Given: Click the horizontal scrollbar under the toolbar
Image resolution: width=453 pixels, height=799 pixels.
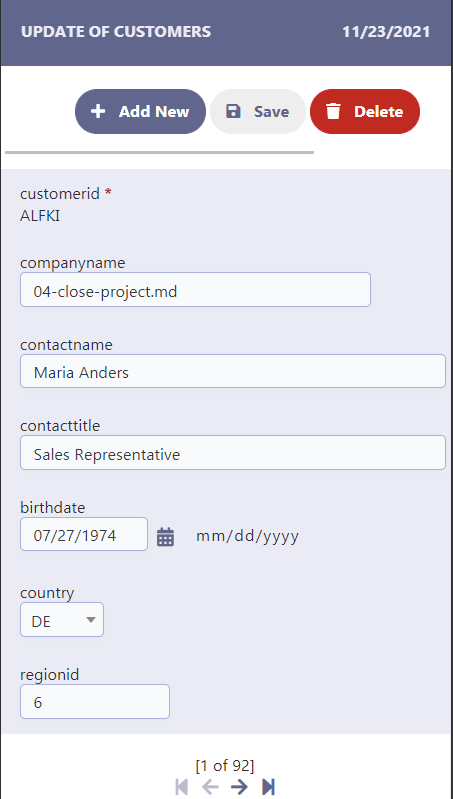Looking at the screenshot, I should pos(159,152).
